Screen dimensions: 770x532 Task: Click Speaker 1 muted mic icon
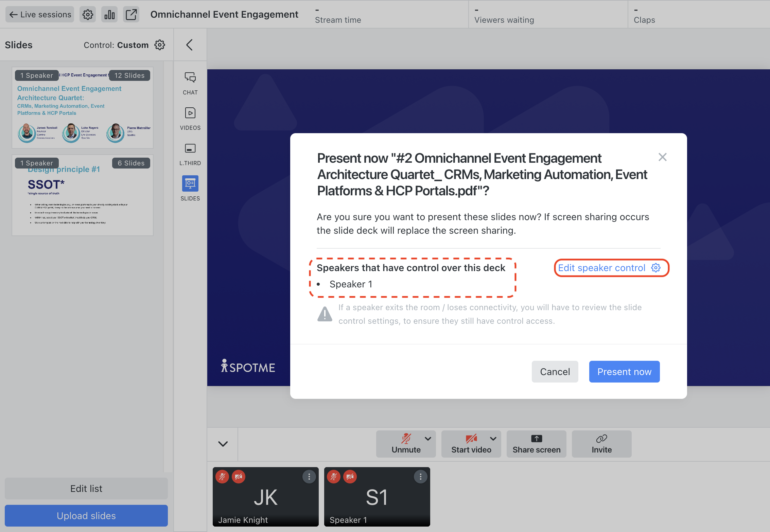[x=334, y=477]
